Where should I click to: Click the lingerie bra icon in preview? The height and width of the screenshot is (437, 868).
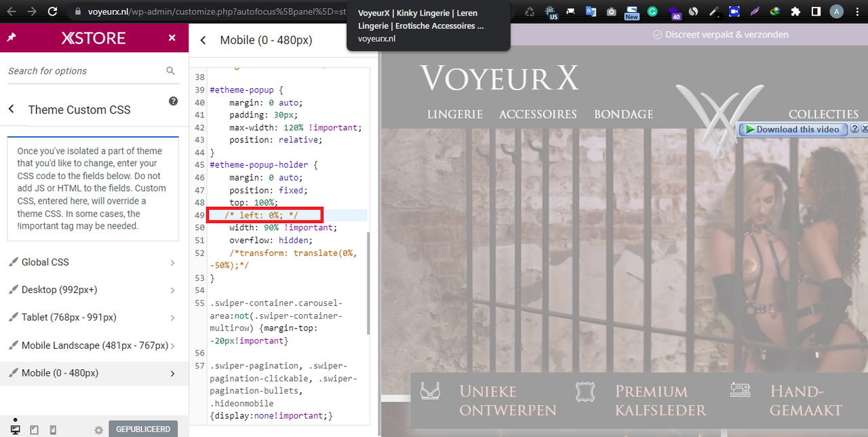[430, 391]
